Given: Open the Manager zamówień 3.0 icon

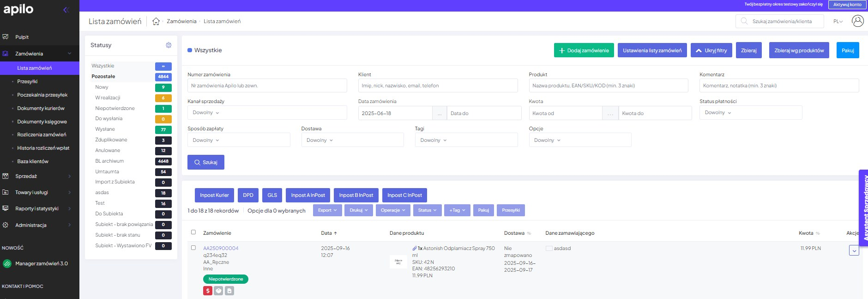Looking at the screenshot, I should click(7, 263).
